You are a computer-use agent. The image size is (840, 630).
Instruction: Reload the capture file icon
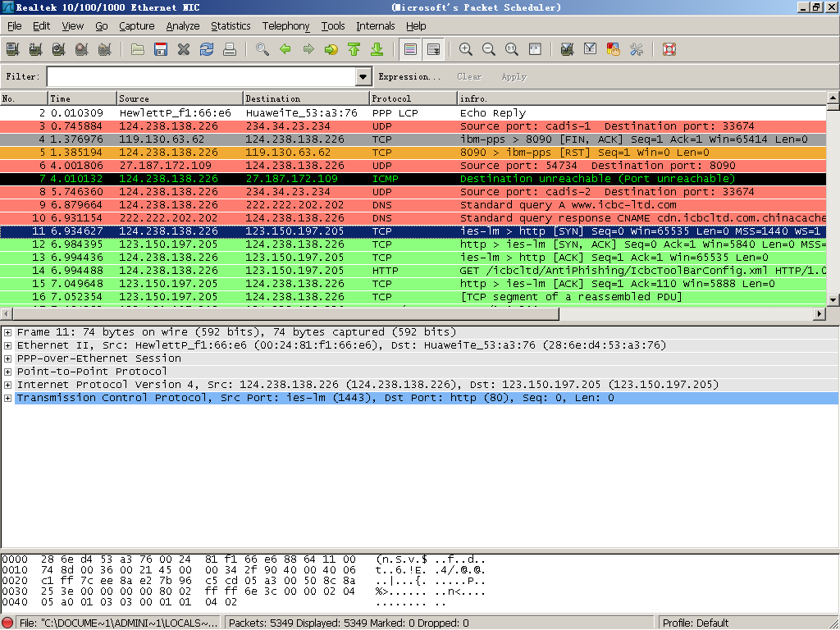(x=207, y=49)
